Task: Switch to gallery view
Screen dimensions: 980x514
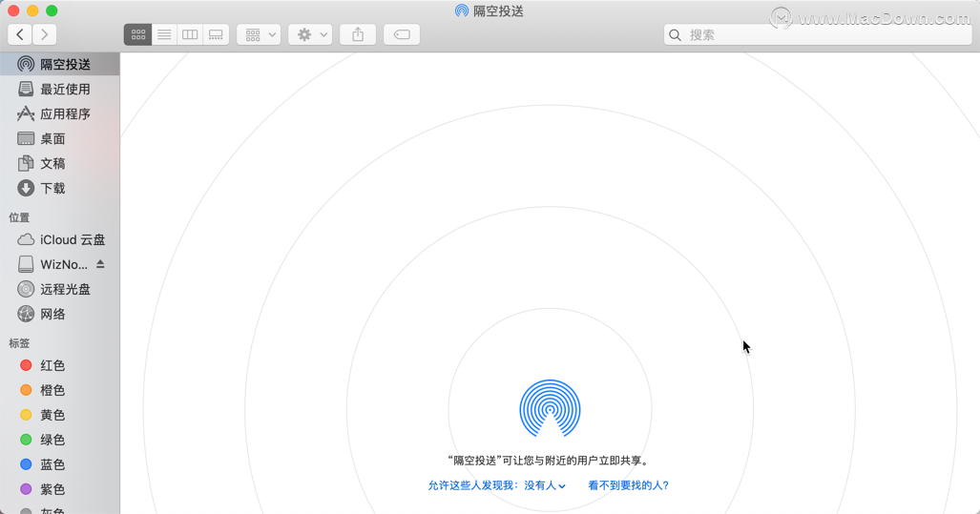Action: click(216, 34)
